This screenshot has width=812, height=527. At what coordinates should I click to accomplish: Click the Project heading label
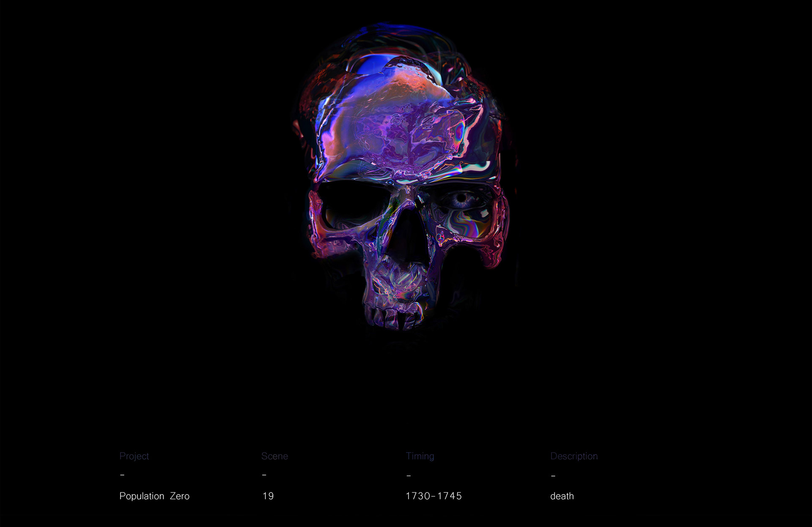(134, 456)
